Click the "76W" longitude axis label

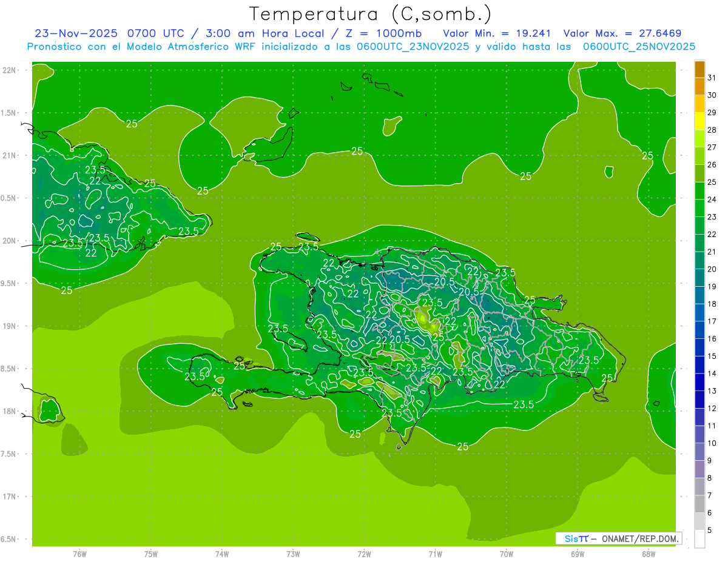[x=79, y=554]
